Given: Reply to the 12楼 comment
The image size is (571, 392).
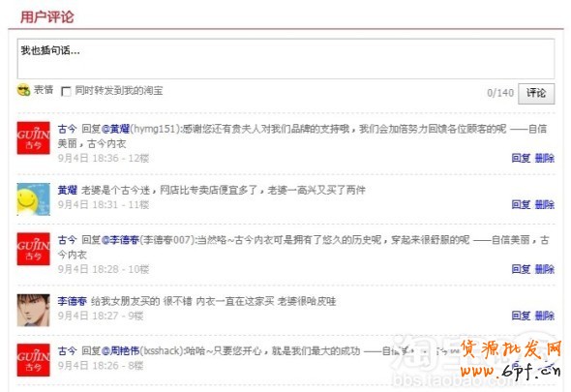Looking at the screenshot, I should click(x=521, y=158).
